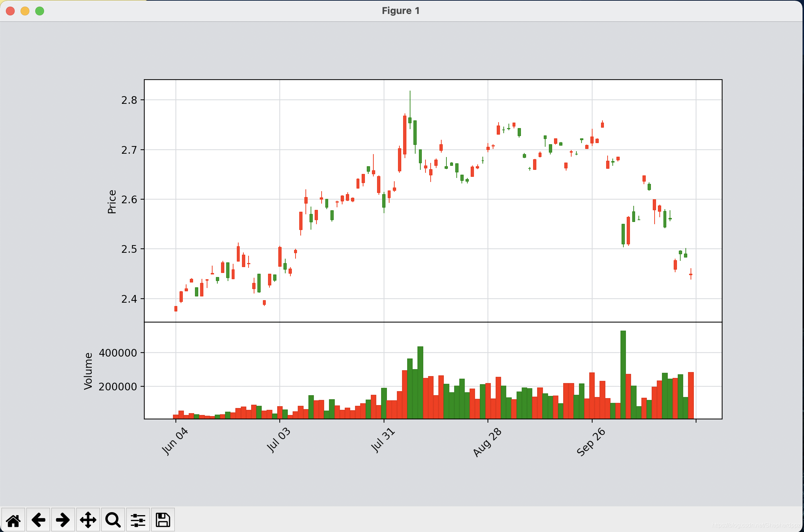Click the 400000 volume tick label
Viewport: 804px width, 532px height.
117,353
